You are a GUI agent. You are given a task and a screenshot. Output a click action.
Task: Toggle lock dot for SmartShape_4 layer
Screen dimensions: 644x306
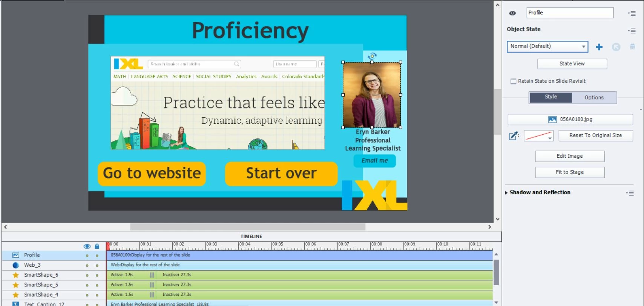97,295
